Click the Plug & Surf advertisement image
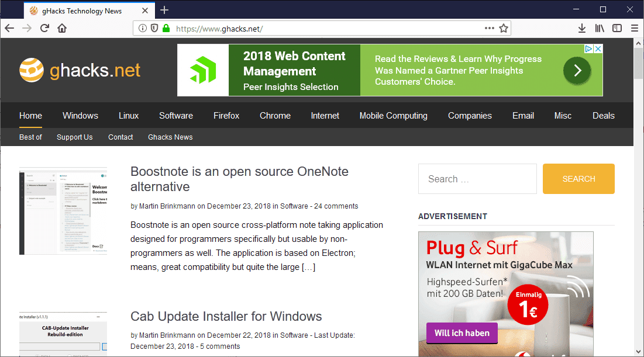 [x=505, y=294]
